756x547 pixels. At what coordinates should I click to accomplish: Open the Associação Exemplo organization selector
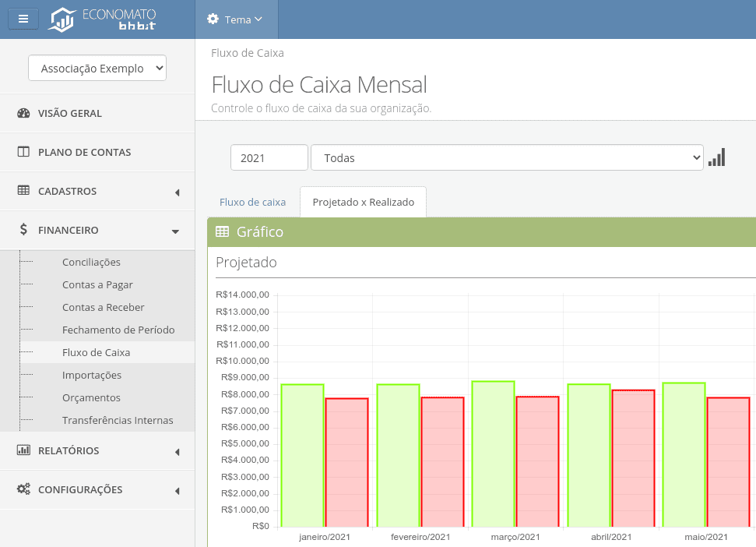coord(97,68)
